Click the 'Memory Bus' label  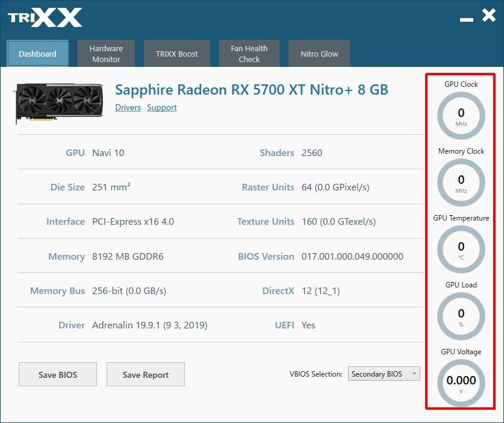tap(58, 291)
